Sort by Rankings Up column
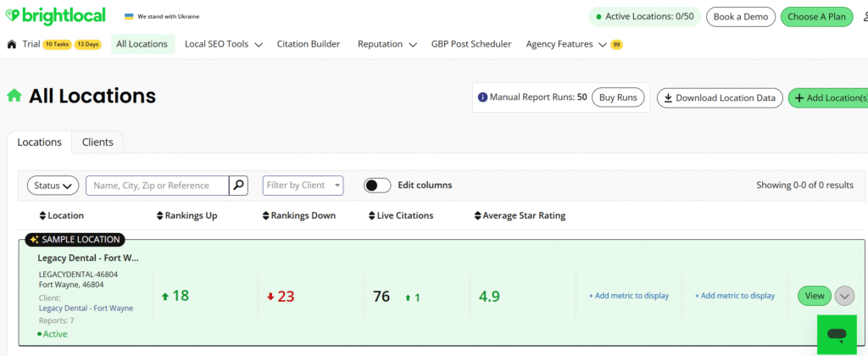This screenshot has height=356, width=868. pyautogui.click(x=161, y=216)
